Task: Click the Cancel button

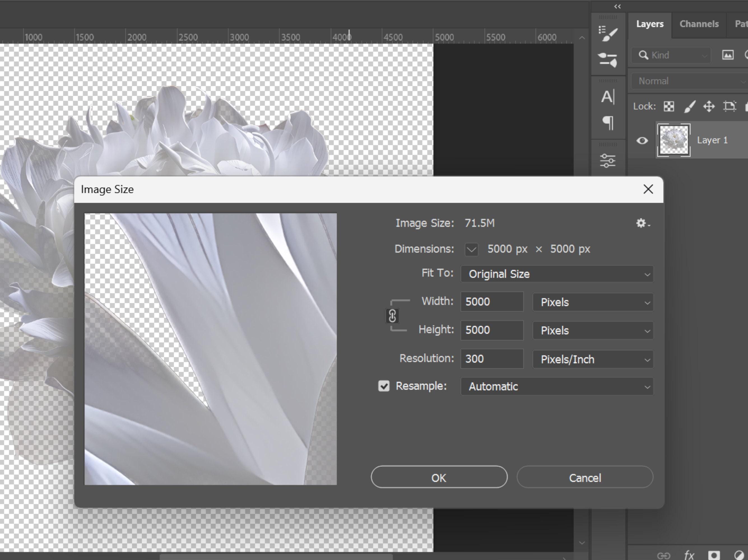Action: click(x=585, y=477)
